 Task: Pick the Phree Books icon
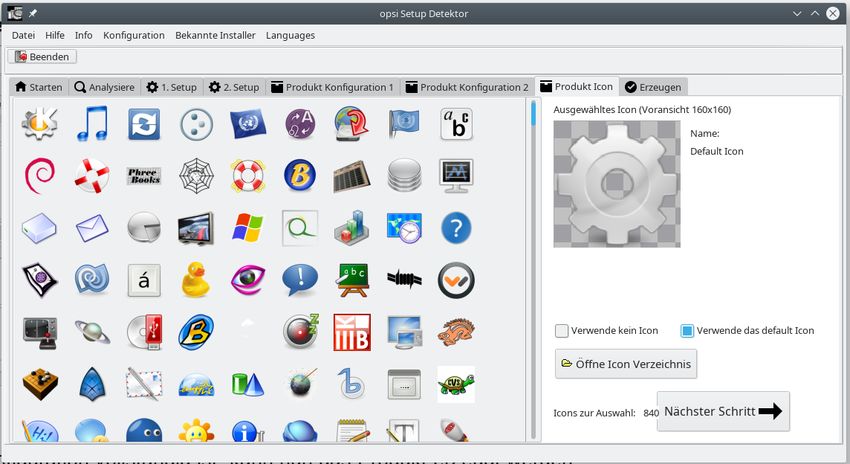click(x=144, y=176)
